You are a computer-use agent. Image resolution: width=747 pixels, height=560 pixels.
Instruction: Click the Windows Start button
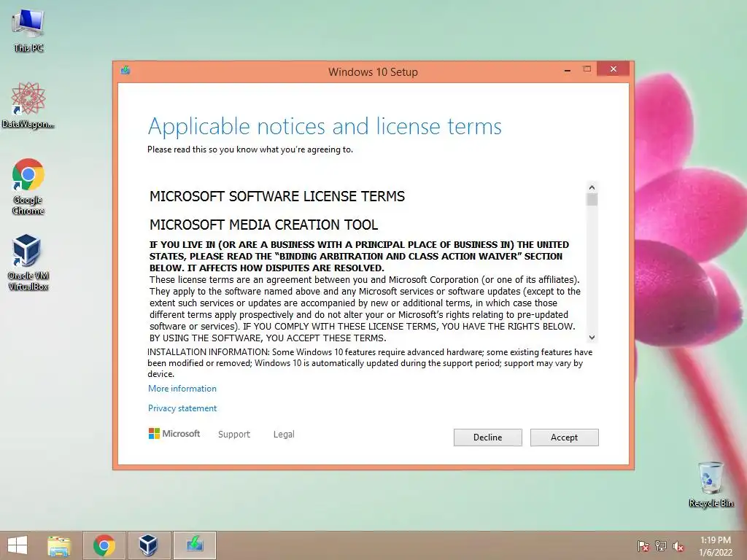point(18,545)
